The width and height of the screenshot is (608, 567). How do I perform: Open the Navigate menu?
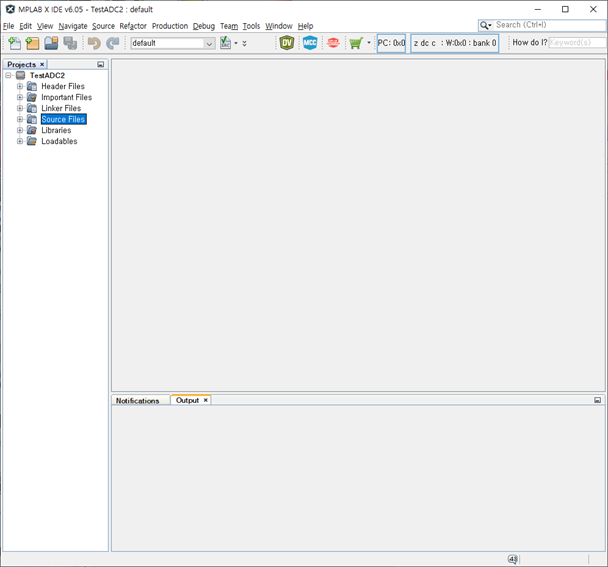point(73,26)
